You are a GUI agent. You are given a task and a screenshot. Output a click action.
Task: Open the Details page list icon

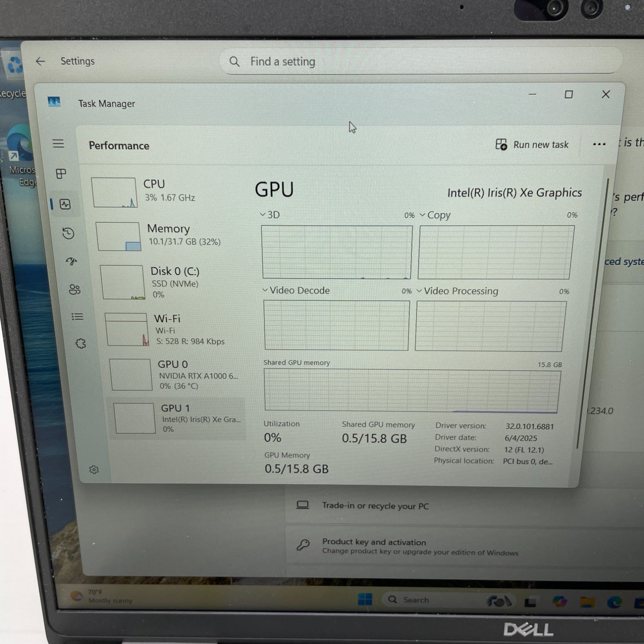[x=78, y=317]
